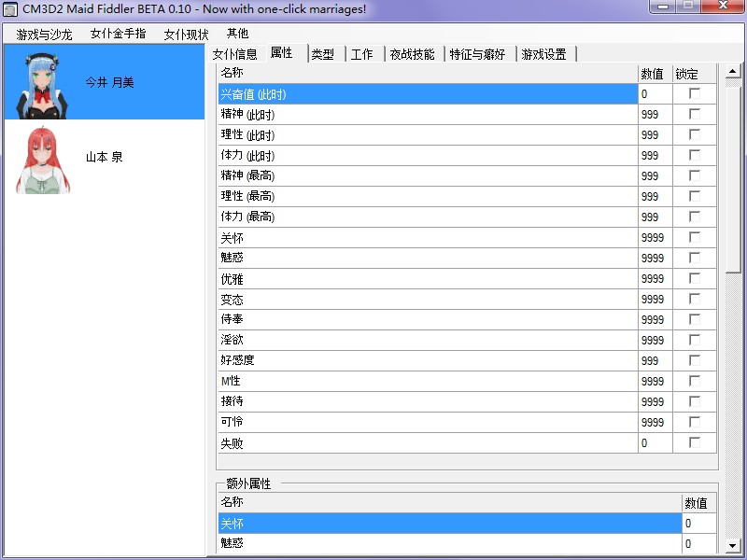Click the application icon in title bar
This screenshot has height=560, width=747.
[x=10, y=9]
